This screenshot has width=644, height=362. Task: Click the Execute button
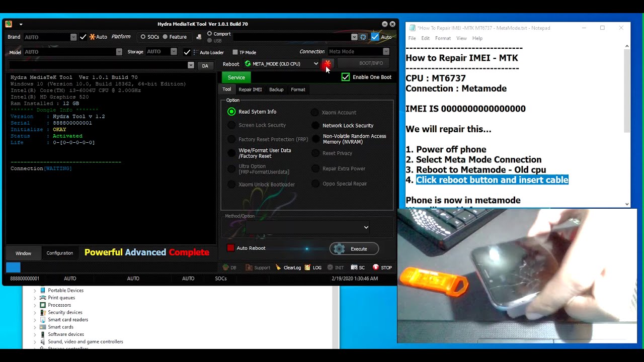354,249
